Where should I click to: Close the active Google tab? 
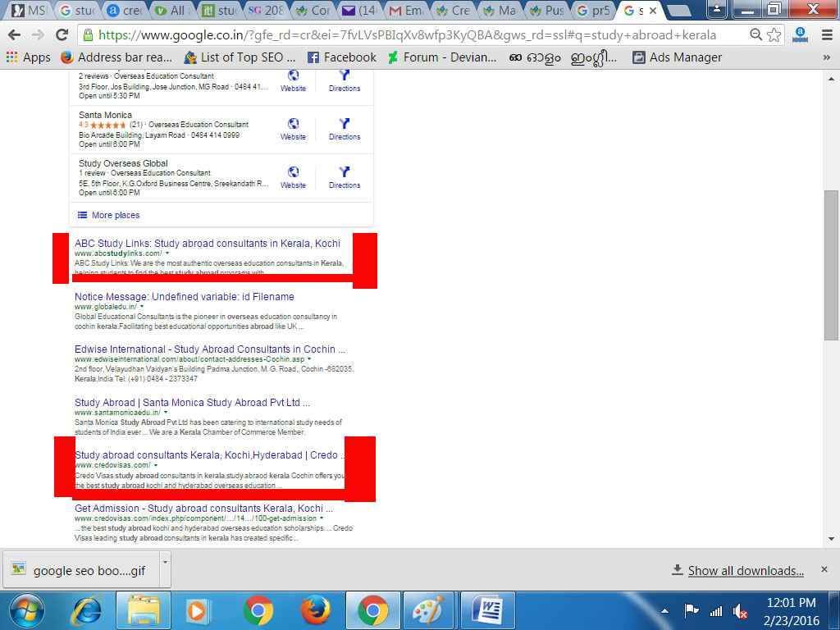[x=653, y=10]
